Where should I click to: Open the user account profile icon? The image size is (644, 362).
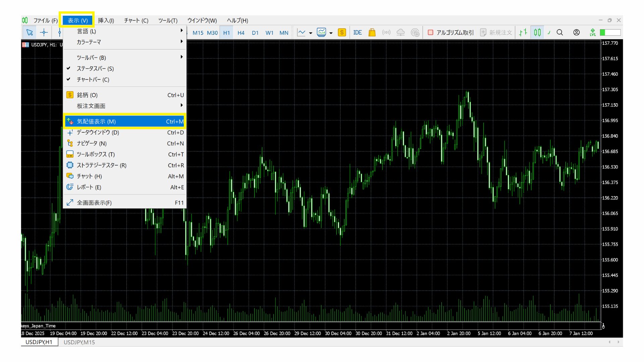576,33
